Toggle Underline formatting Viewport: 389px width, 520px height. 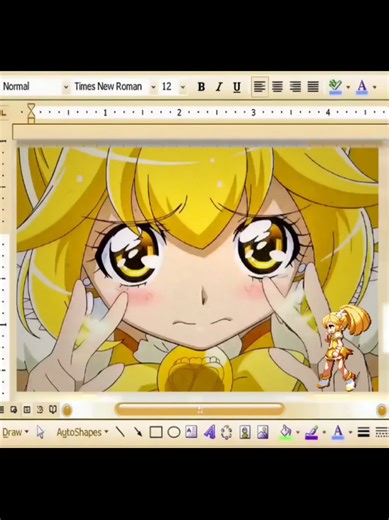click(237, 87)
